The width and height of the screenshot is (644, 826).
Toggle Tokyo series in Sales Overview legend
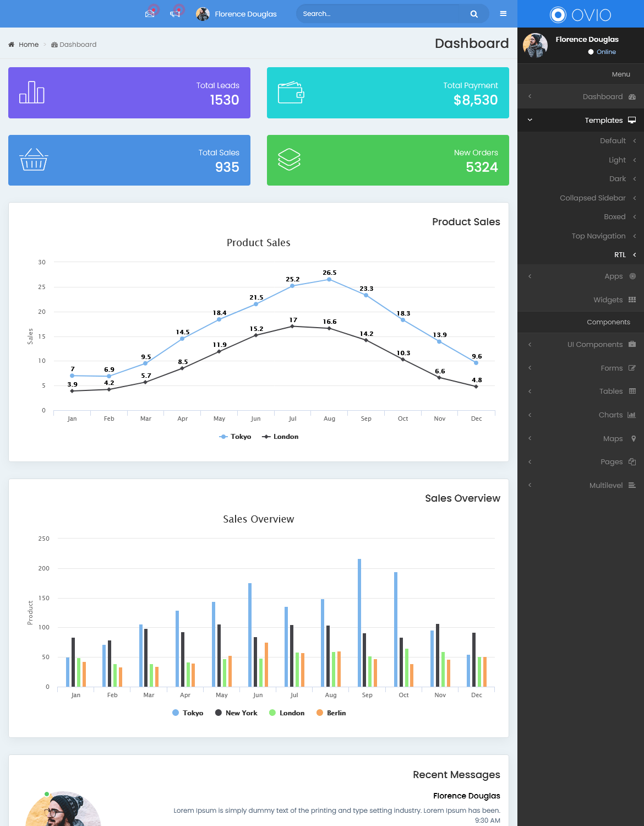188,713
